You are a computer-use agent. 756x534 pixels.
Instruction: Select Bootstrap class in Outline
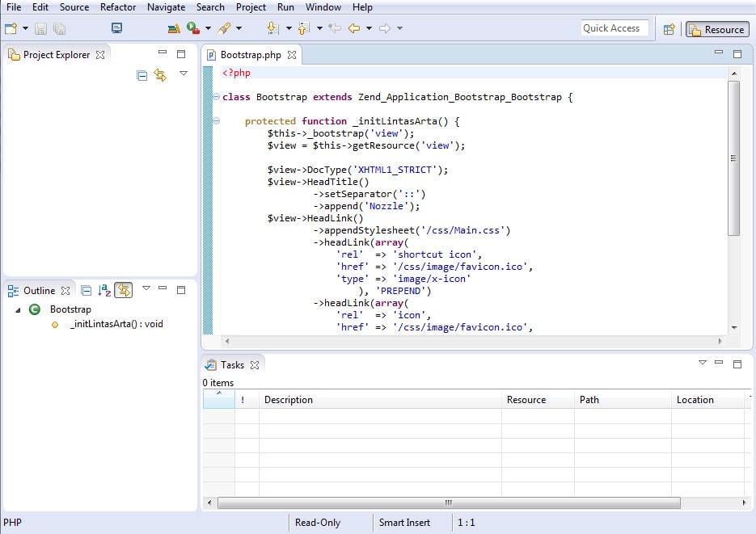70,309
